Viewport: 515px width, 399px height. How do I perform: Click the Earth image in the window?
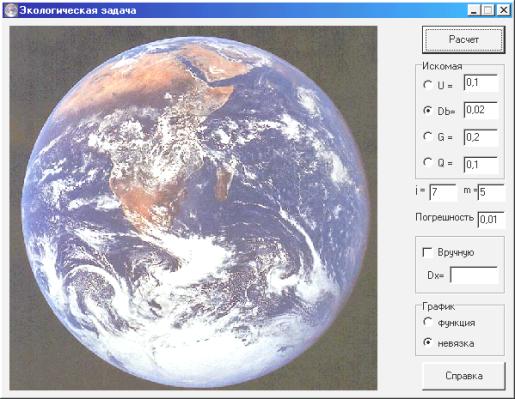(x=193, y=208)
